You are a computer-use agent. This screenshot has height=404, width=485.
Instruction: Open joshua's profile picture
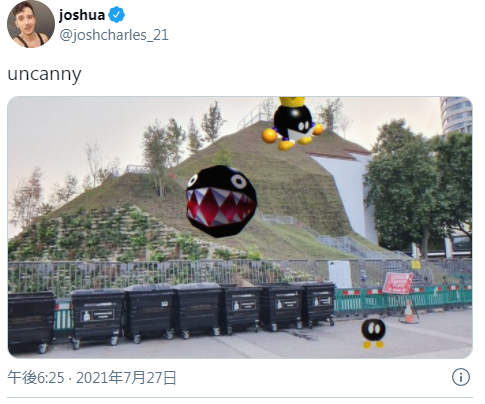tap(31, 24)
